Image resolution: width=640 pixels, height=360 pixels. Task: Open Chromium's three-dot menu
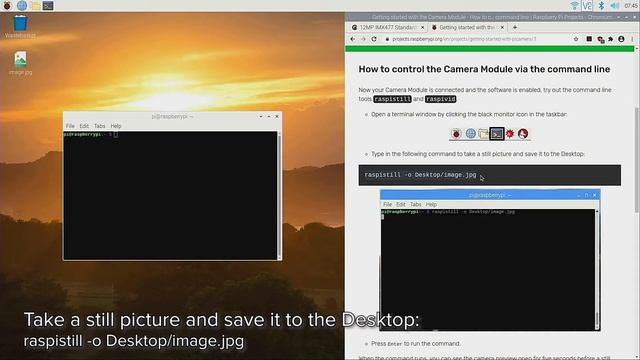click(x=632, y=39)
